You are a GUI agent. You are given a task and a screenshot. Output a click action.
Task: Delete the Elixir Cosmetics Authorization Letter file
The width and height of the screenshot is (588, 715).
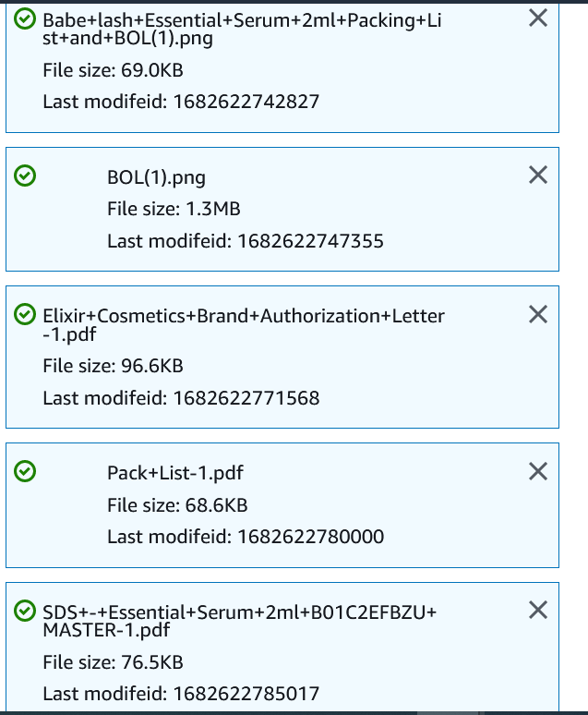[x=538, y=314]
